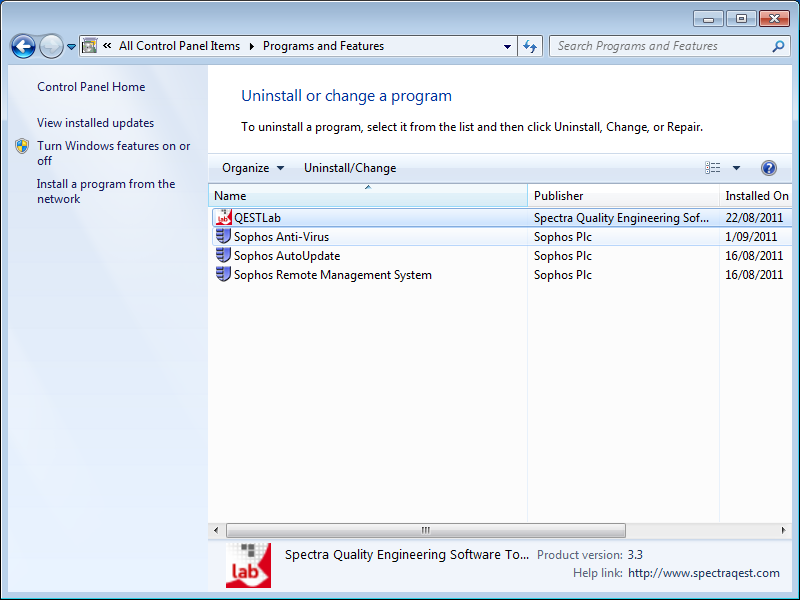Click the Refresh button beside address bar
The width and height of the screenshot is (800, 600).
[530, 46]
